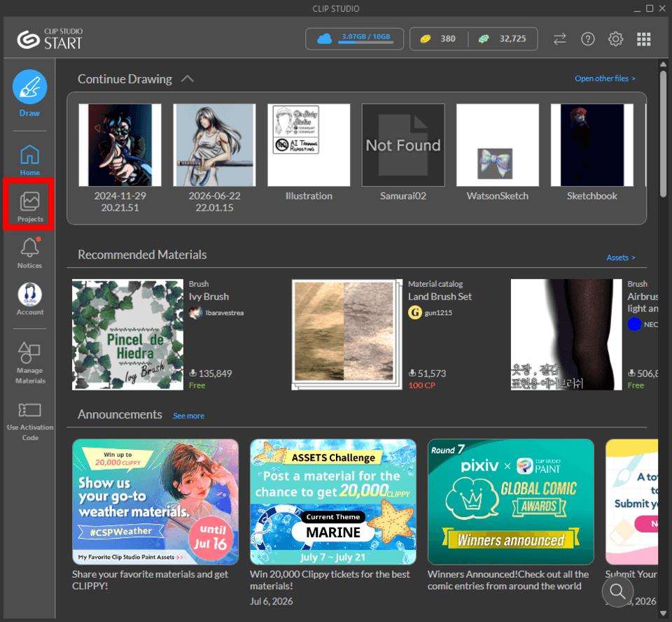Open Notices bell icon
The height and width of the screenshot is (622, 672).
pos(29,253)
